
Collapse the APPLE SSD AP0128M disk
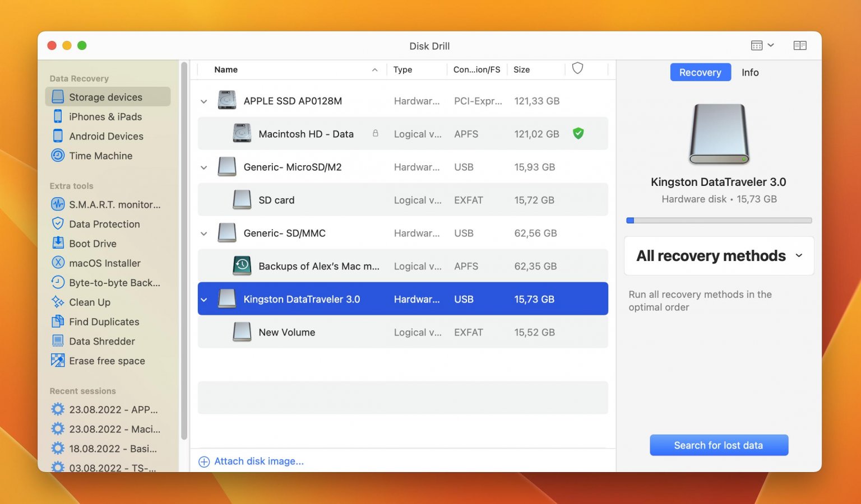204,101
